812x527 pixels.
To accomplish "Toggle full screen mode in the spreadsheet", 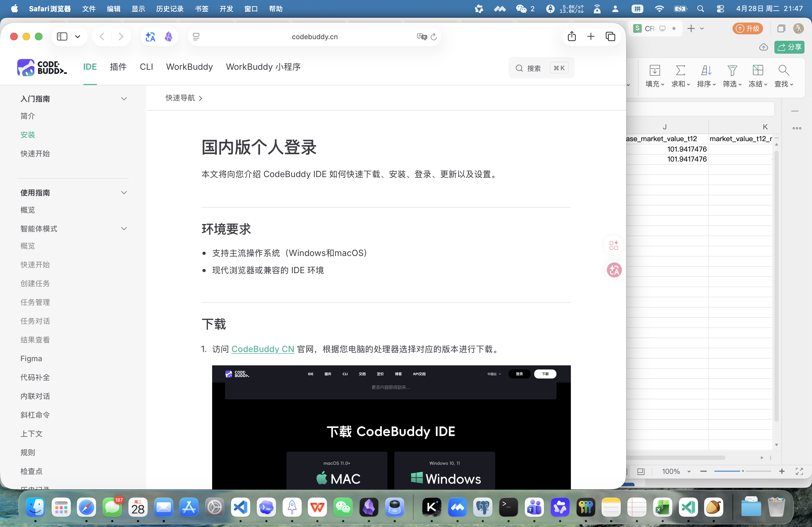I will [799, 471].
